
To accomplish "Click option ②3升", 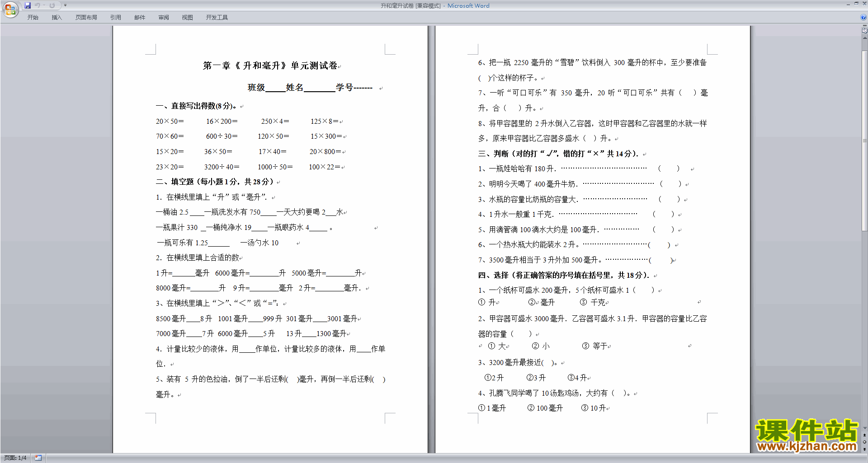I will point(536,378).
